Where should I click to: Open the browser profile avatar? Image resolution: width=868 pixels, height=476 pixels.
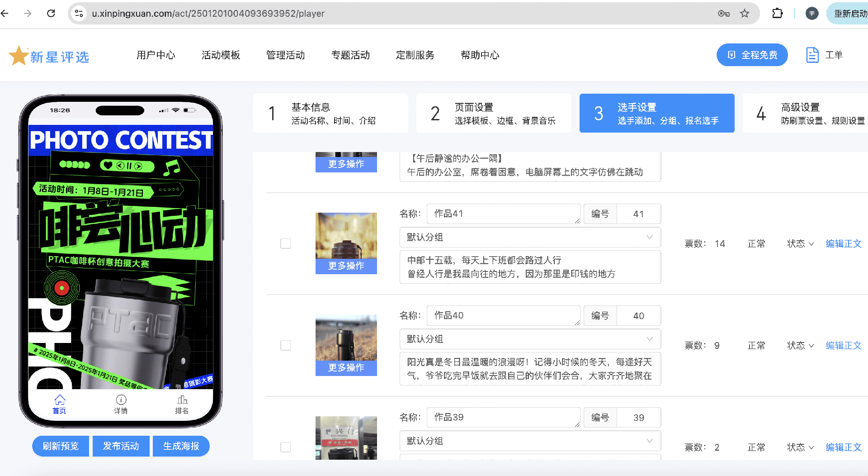(812, 14)
